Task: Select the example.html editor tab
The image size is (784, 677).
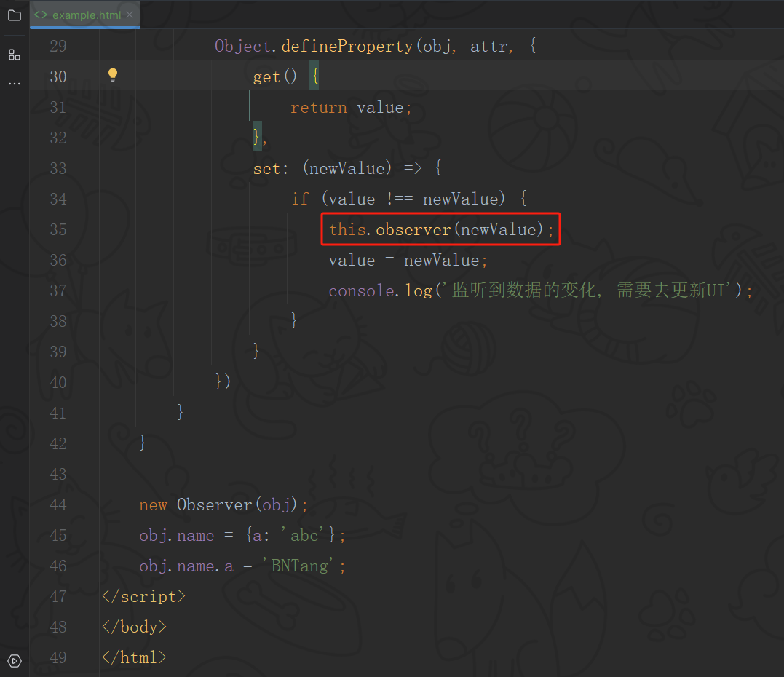Action: 85,15
